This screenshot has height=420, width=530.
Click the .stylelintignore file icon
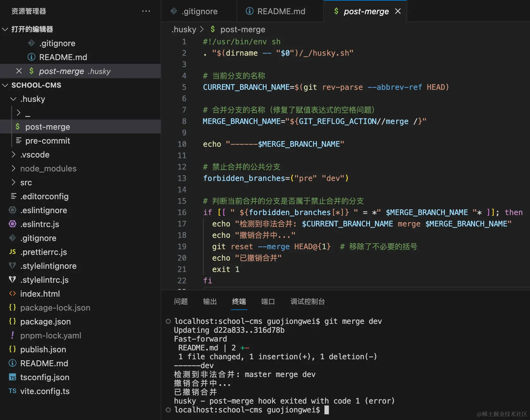tap(12, 266)
